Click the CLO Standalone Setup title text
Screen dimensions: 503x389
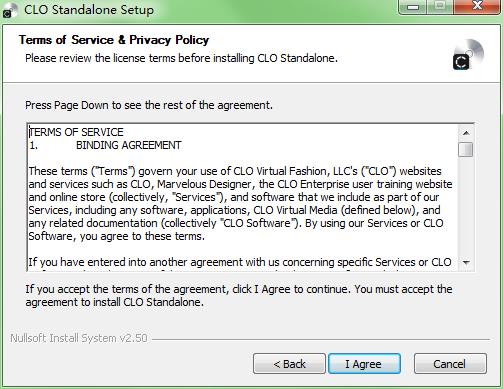pyautogui.click(x=89, y=10)
